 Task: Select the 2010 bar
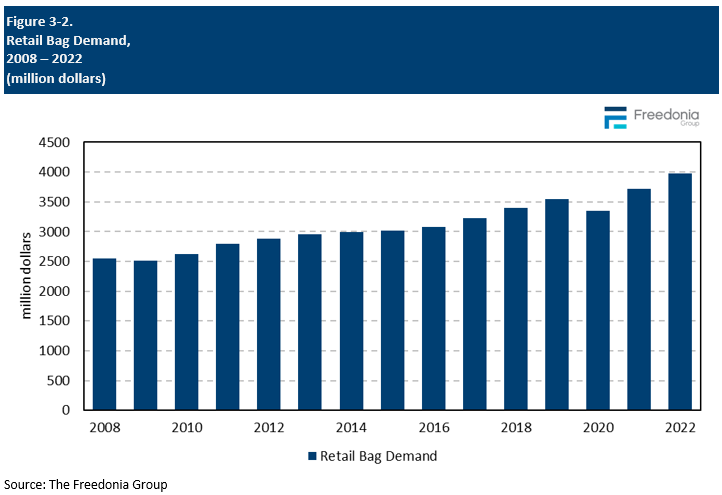coord(186,332)
